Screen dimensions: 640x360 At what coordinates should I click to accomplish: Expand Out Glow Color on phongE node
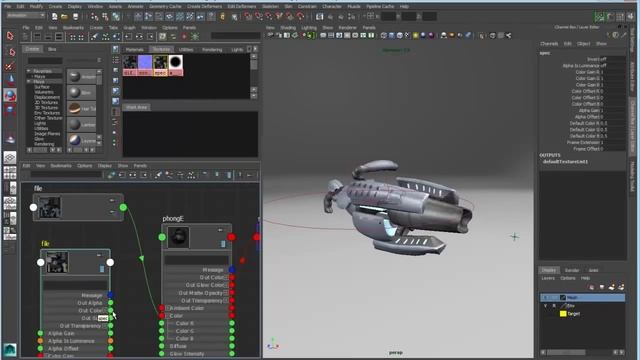click(x=226, y=285)
